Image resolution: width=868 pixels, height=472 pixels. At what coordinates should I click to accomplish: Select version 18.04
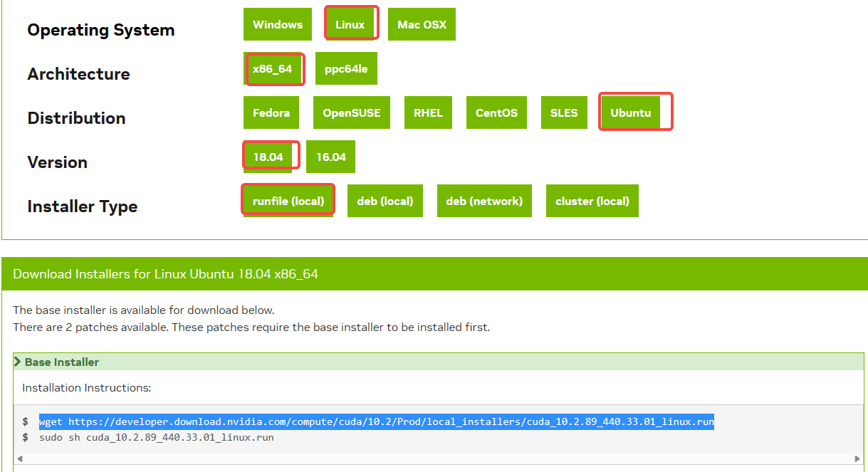[x=268, y=157]
